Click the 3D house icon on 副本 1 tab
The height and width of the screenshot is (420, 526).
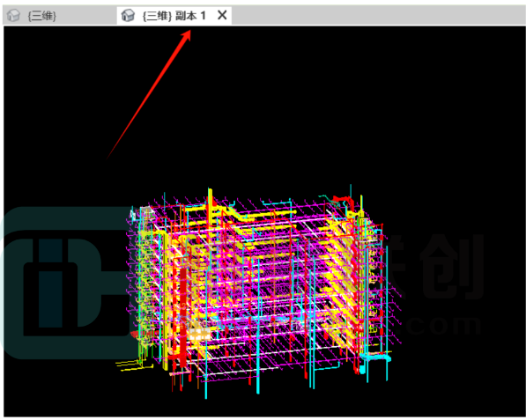[x=128, y=16]
